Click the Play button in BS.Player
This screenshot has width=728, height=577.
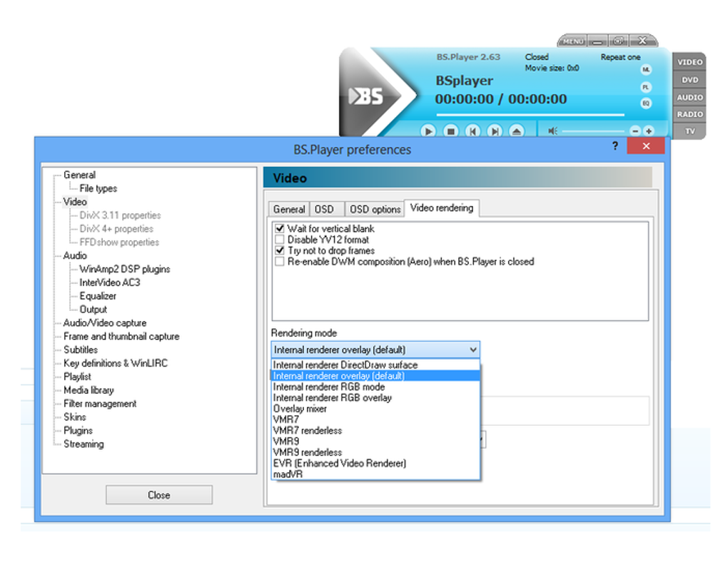point(428,131)
